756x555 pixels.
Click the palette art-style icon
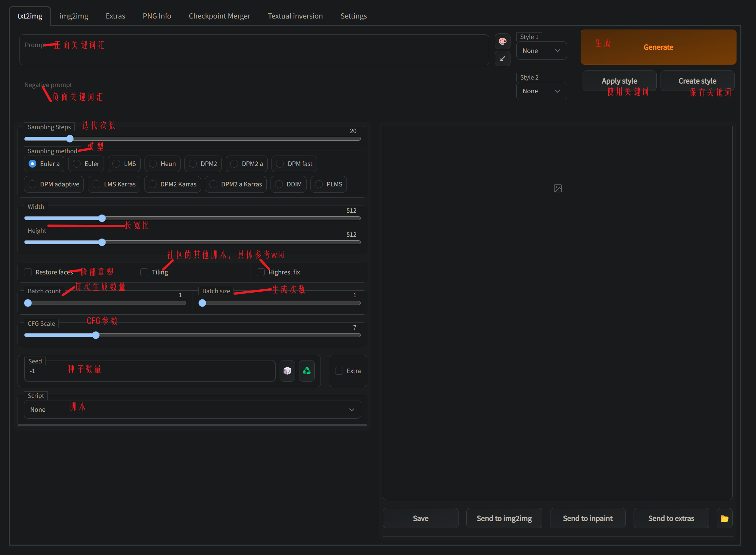pyautogui.click(x=502, y=41)
